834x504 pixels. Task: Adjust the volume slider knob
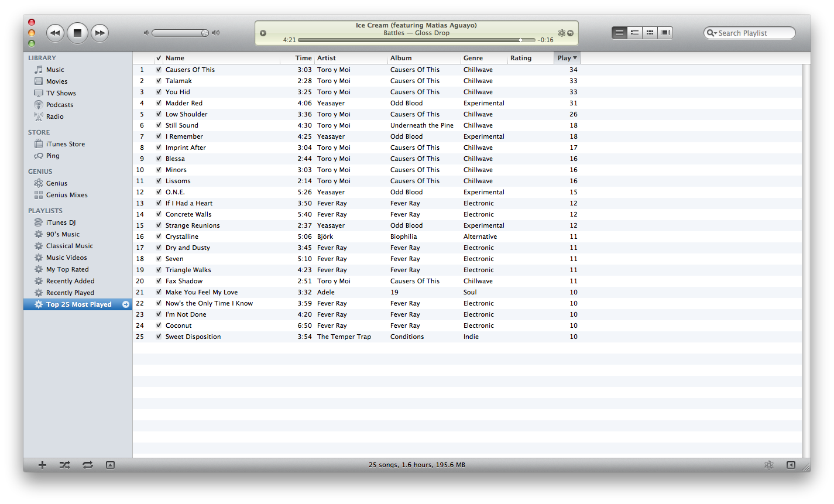[205, 33]
